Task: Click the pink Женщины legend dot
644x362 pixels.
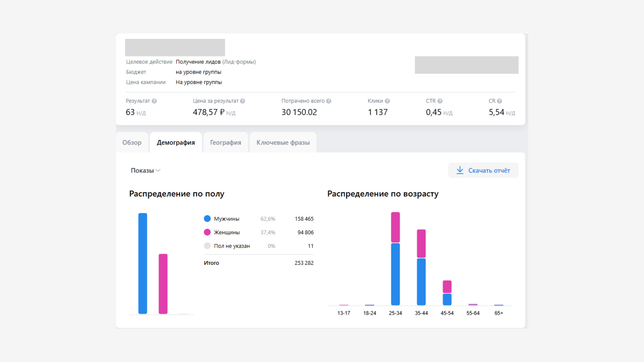Action: (x=207, y=232)
